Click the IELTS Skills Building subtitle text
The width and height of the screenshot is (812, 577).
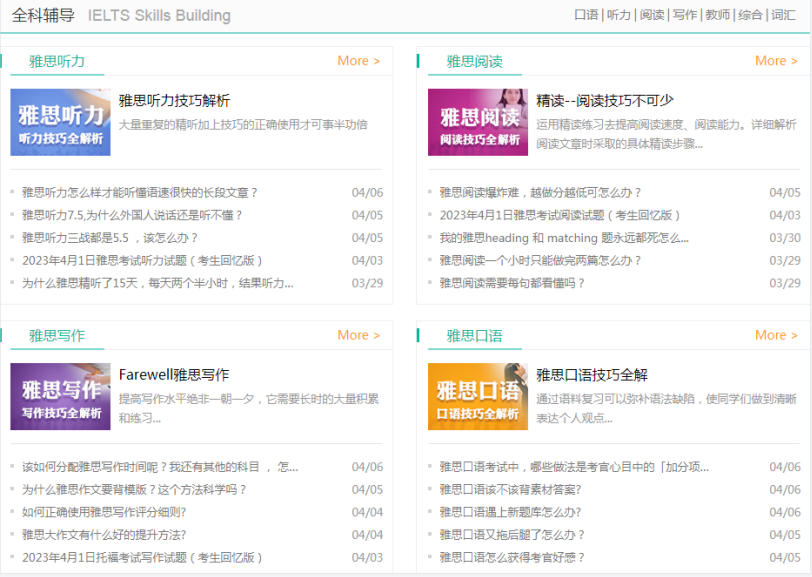coord(159,16)
